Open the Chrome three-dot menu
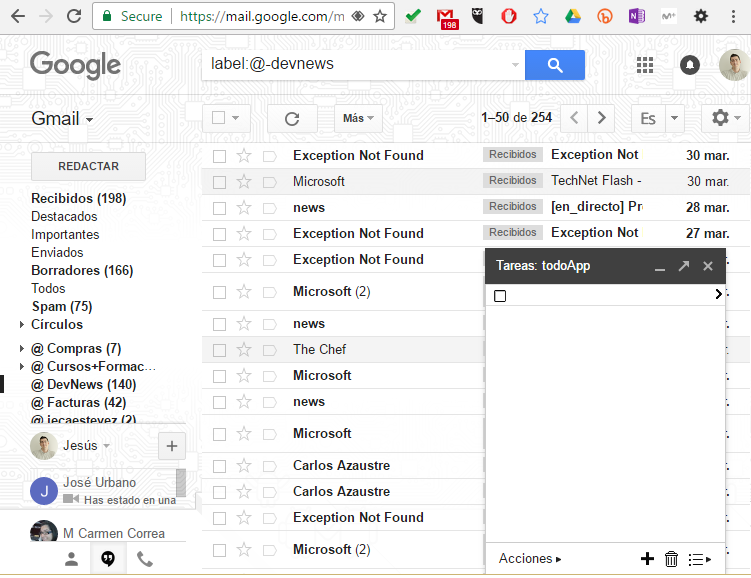This screenshot has height=578, width=751. (x=733, y=17)
